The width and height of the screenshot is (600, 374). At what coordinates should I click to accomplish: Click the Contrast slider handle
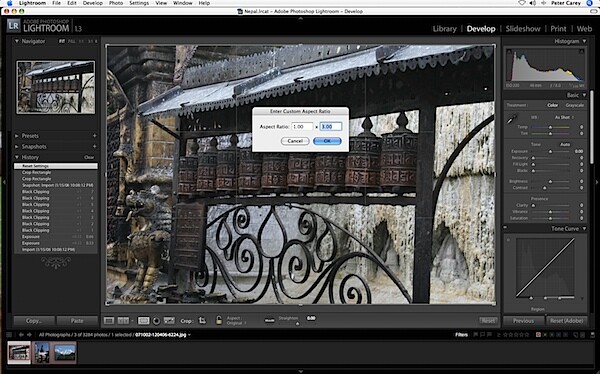pos(545,188)
